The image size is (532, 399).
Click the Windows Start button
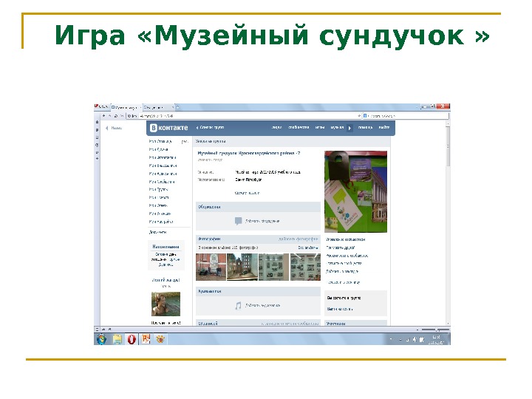click(x=101, y=339)
